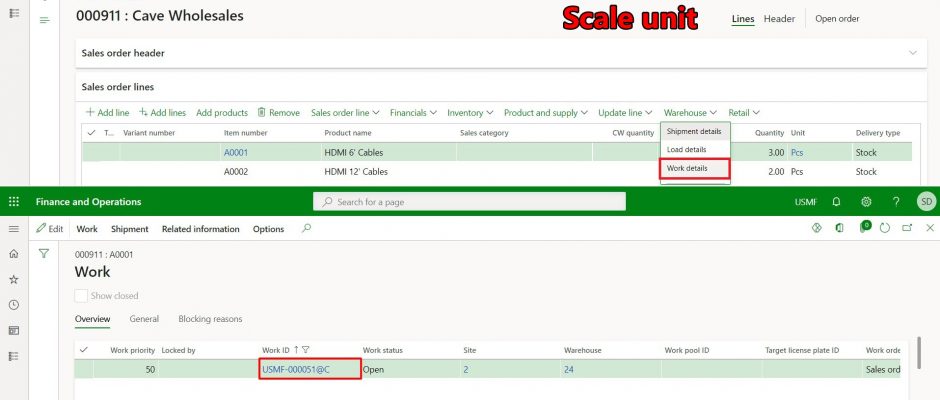The image size is (940, 400).
Task: Click USMF company selector
Action: (x=806, y=202)
